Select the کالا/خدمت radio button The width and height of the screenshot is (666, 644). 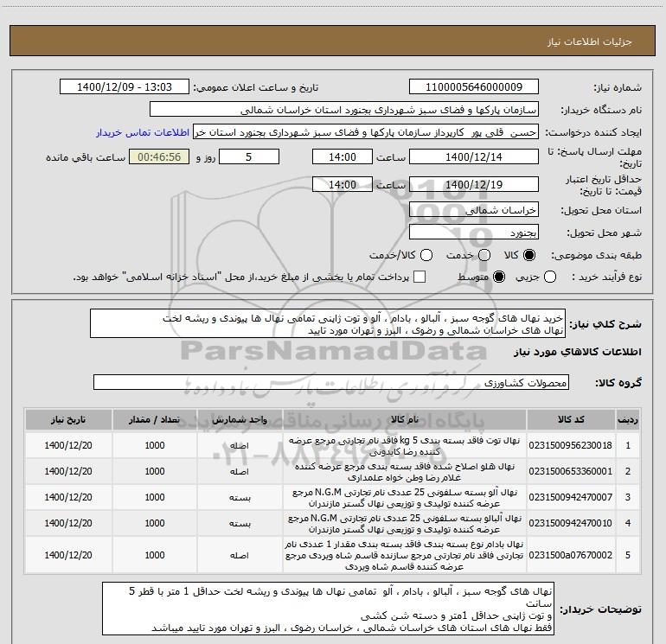tap(426, 255)
